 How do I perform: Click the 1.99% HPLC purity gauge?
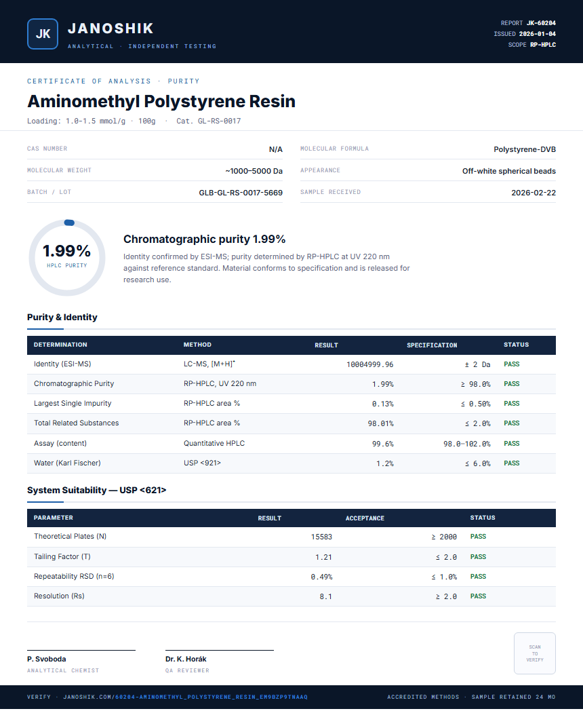[67, 258]
